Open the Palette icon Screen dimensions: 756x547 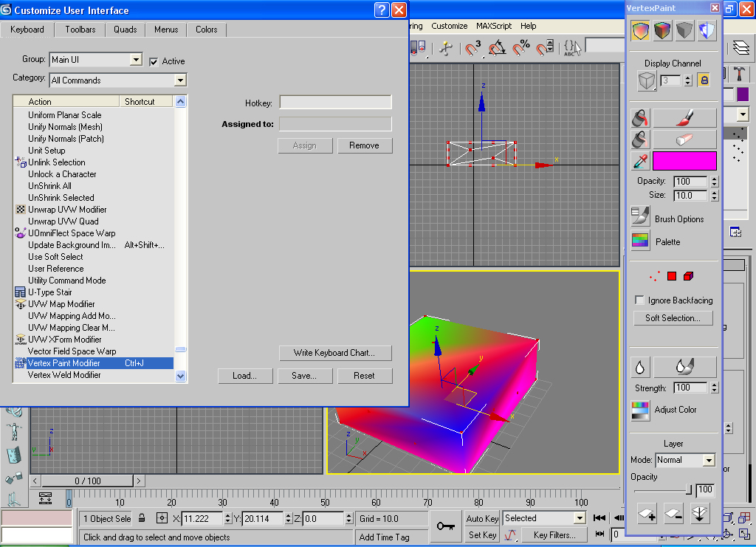[x=640, y=241]
